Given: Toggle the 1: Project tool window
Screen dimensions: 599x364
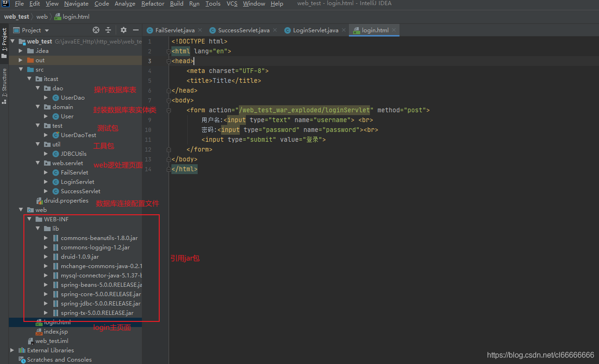Looking at the screenshot, I should (x=4, y=43).
